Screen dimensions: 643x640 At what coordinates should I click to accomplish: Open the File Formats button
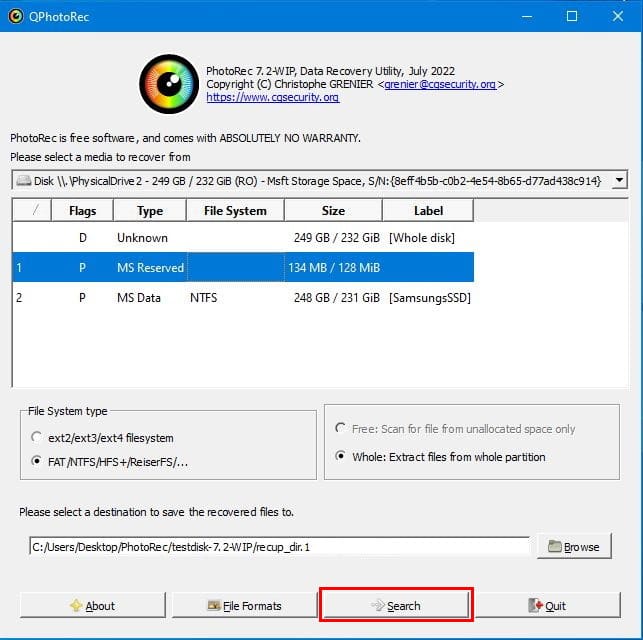244,605
